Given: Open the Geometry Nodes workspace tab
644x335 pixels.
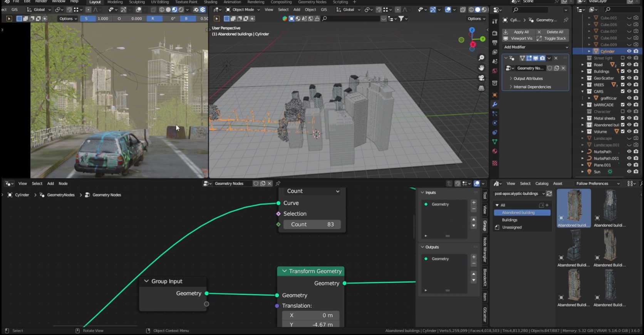Looking at the screenshot, I should coord(312,2).
